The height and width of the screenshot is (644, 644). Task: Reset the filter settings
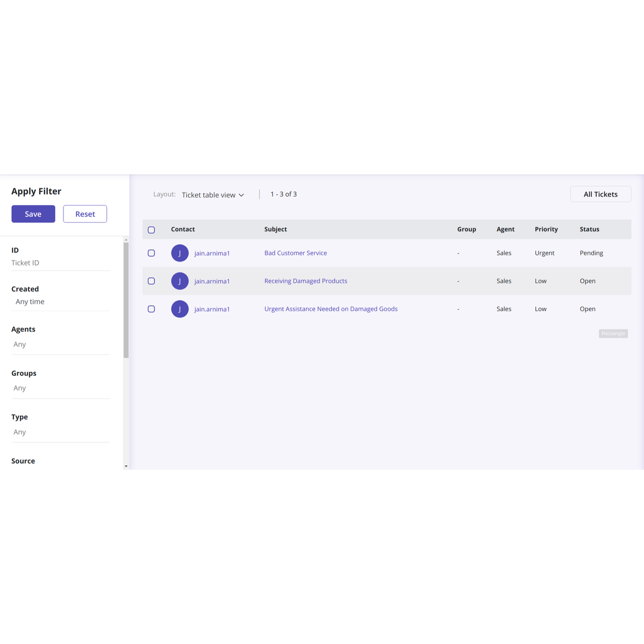tap(85, 214)
